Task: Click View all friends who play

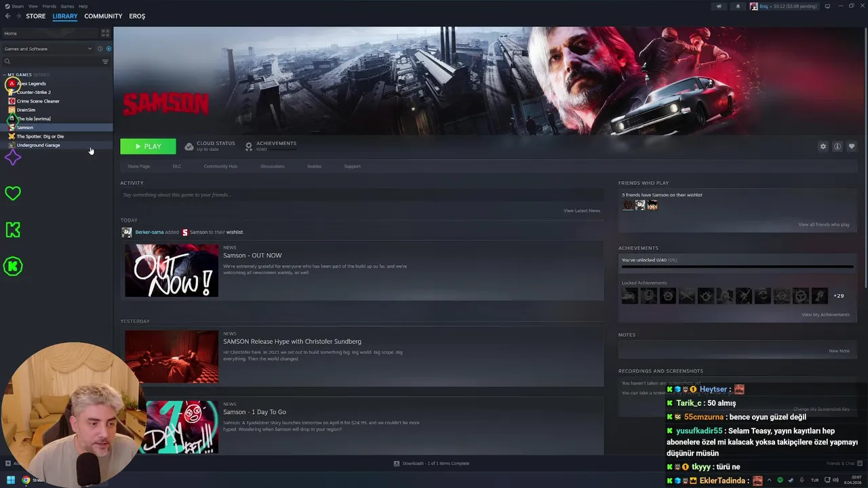Action: (824, 224)
